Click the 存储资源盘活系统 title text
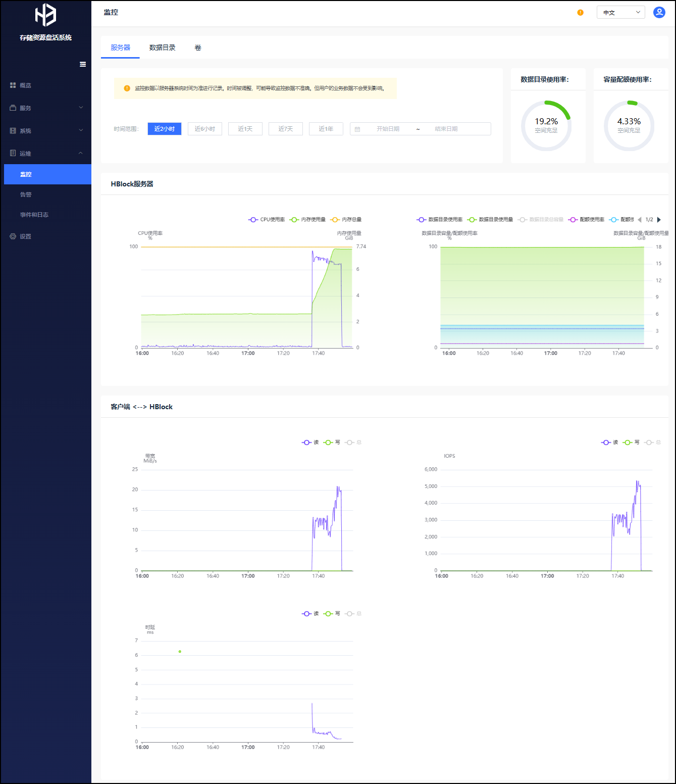The width and height of the screenshot is (676, 784). click(45, 37)
